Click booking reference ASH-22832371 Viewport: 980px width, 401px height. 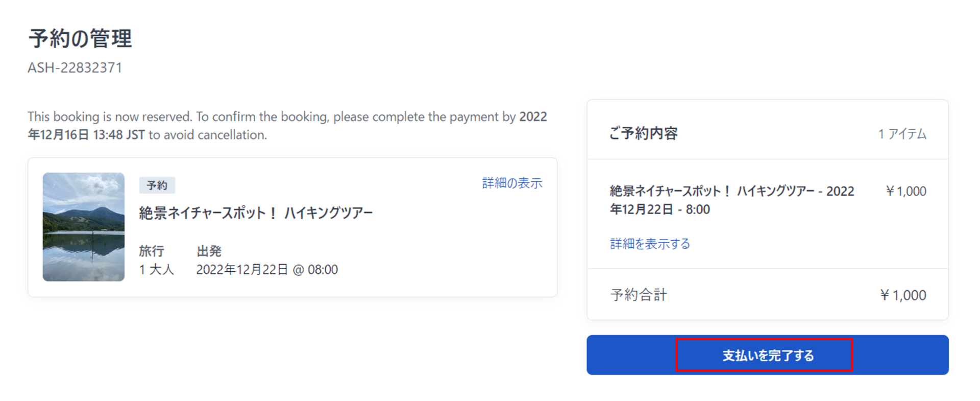pos(75,68)
